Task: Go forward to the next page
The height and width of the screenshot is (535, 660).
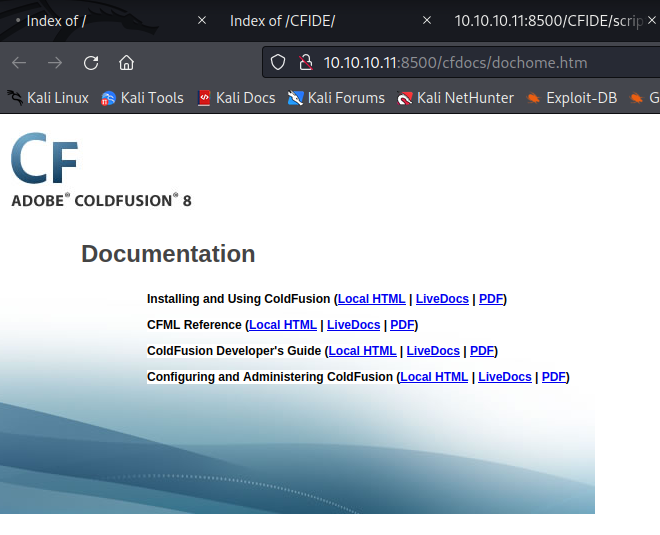Action: coord(55,63)
